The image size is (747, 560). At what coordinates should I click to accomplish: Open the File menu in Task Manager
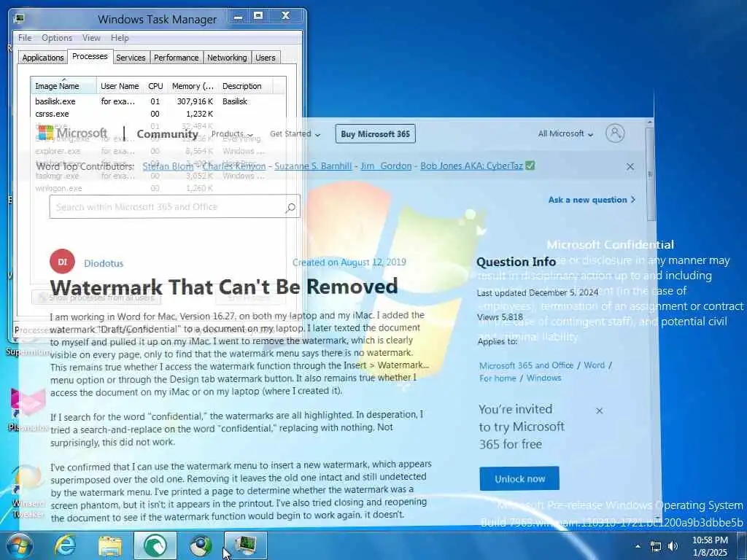click(25, 38)
